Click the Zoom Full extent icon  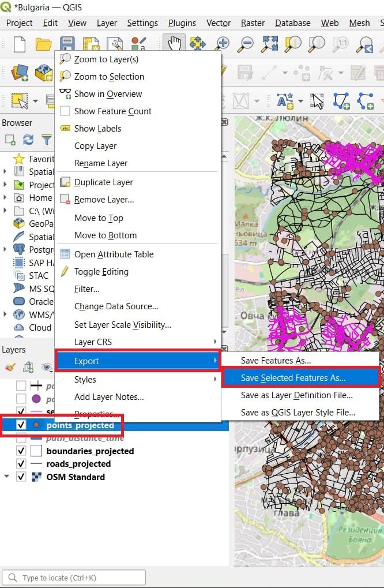[x=269, y=44]
